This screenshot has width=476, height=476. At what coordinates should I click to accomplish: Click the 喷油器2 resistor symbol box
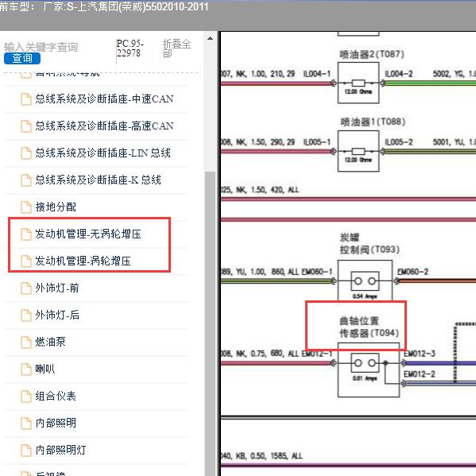[x=358, y=83]
